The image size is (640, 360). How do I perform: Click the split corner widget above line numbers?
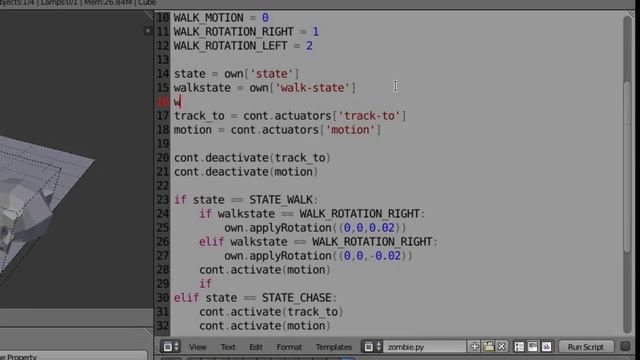coord(149,15)
